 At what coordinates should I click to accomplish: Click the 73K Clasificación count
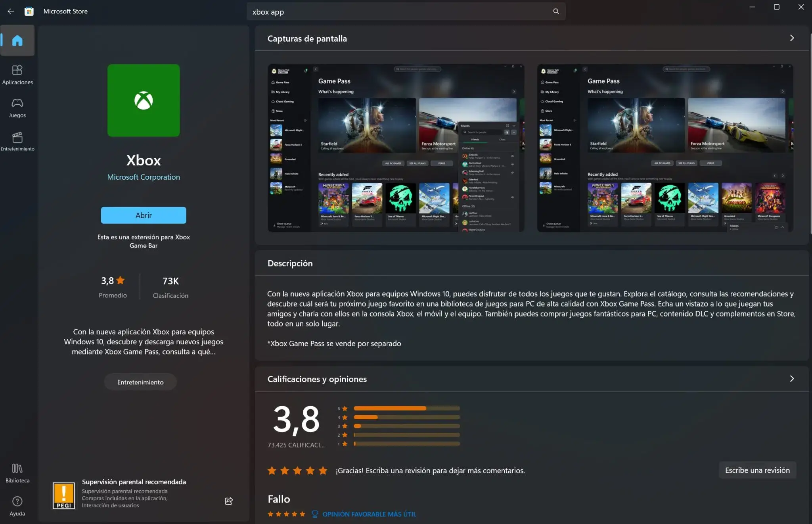(x=170, y=287)
